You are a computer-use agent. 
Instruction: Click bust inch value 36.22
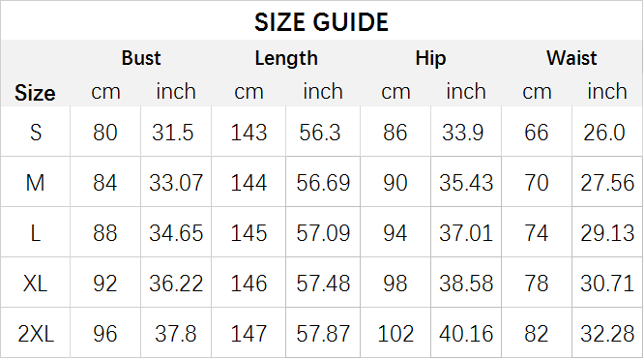(x=176, y=284)
